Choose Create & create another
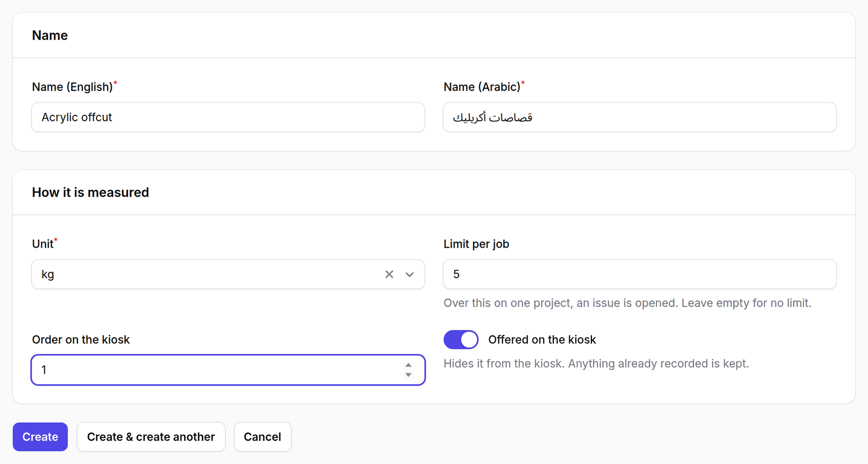Image resolution: width=868 pixels, height=464 pixels. point(151,437)
